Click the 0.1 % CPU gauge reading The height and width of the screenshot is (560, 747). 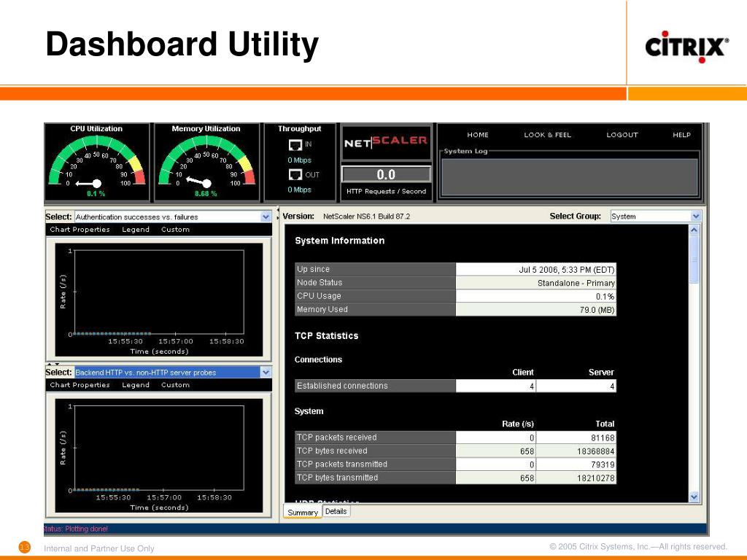pyautogui.click(x=96, y=193)
